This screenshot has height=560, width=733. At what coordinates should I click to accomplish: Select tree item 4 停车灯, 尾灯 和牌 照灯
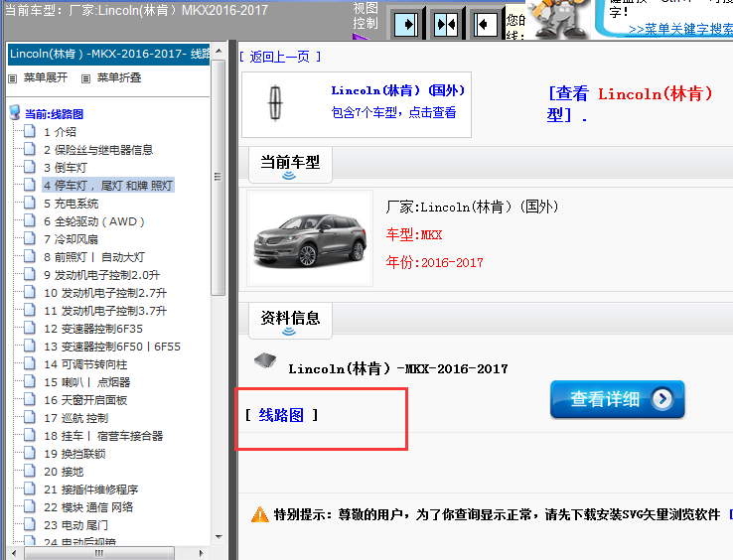click(108, 186)
